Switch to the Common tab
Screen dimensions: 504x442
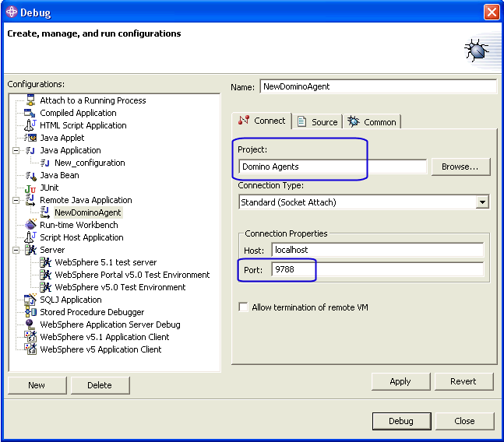coord(372,122)
